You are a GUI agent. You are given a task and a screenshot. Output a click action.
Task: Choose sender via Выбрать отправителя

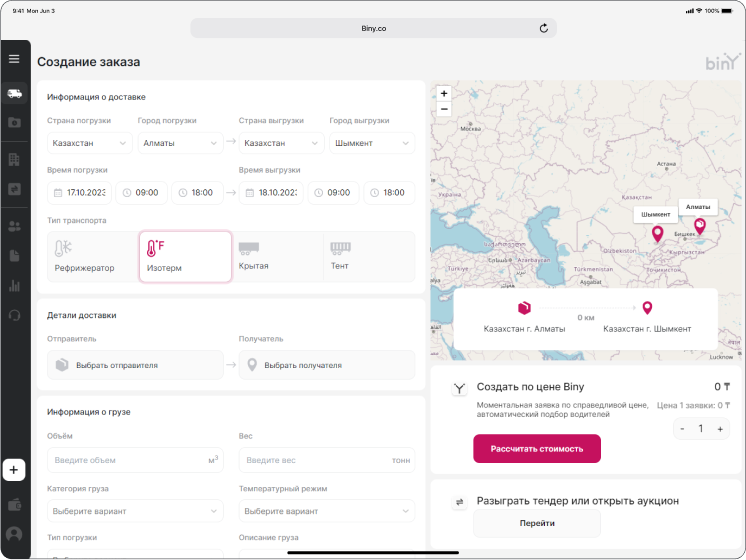pos(135,365)
